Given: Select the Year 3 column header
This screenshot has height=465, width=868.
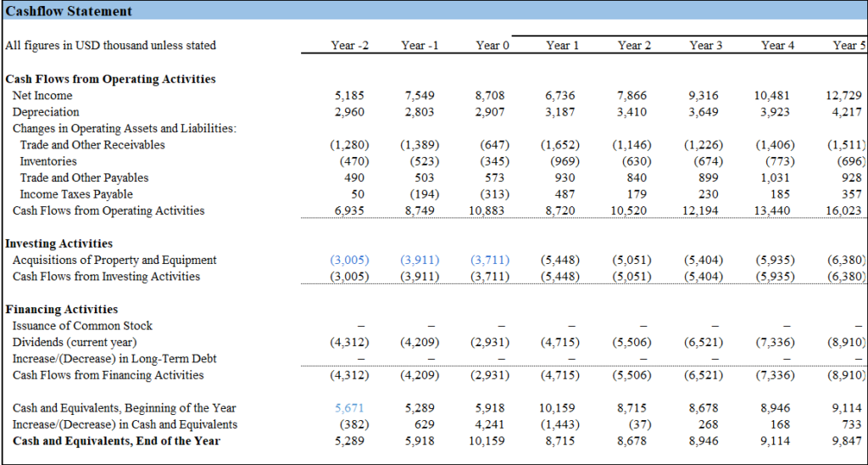Looking at the screenshot, I should click(x=706, y=45).
